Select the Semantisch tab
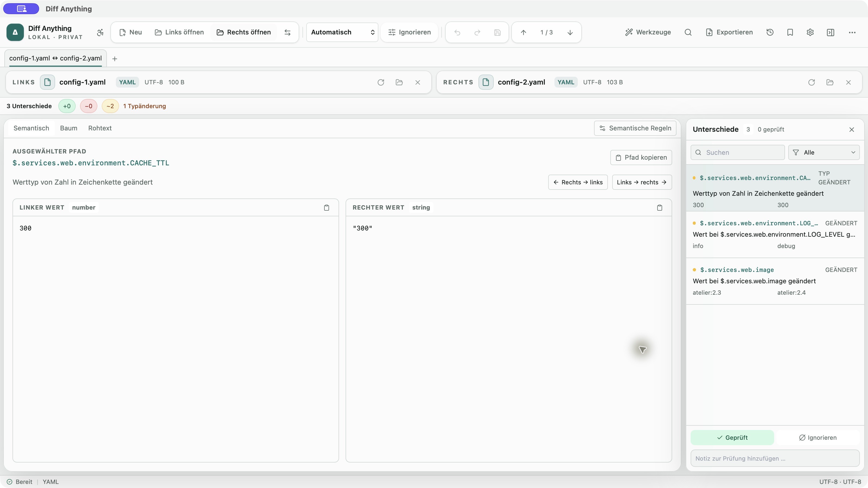This screenshot has width=868, height=488. (x=31, y=128)
